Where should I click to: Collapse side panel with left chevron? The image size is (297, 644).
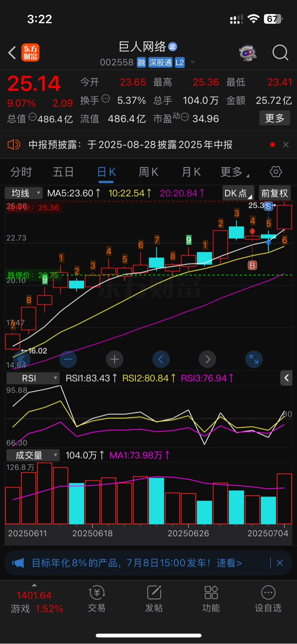click(x=286, y=378)
